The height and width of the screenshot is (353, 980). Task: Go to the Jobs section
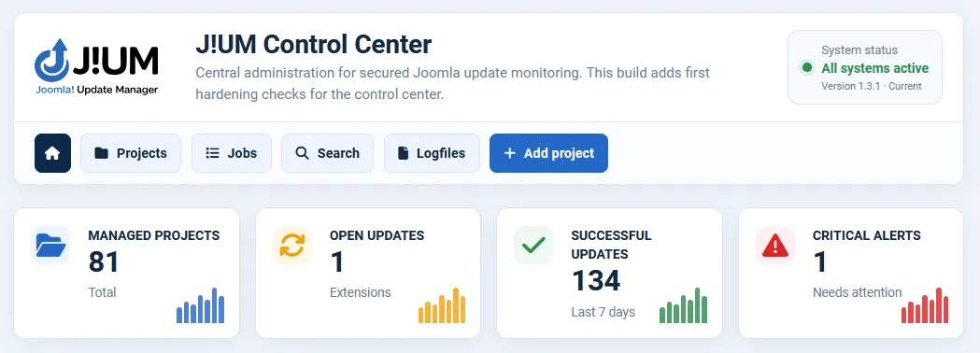[x=232, y=153]
